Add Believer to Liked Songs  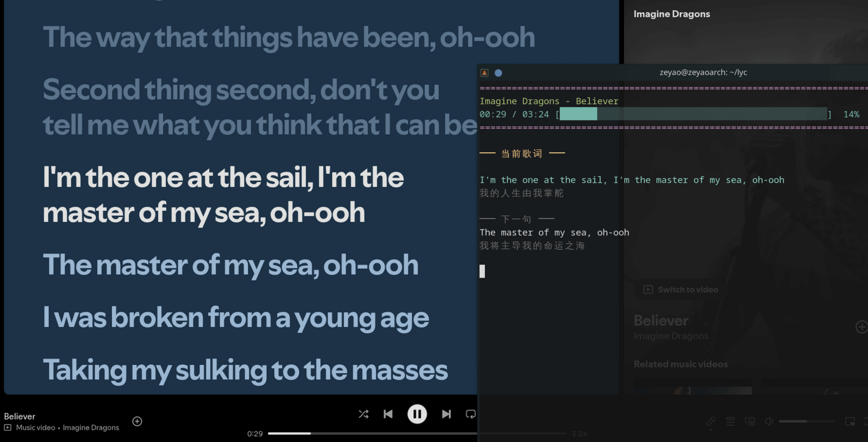(137, 421)
